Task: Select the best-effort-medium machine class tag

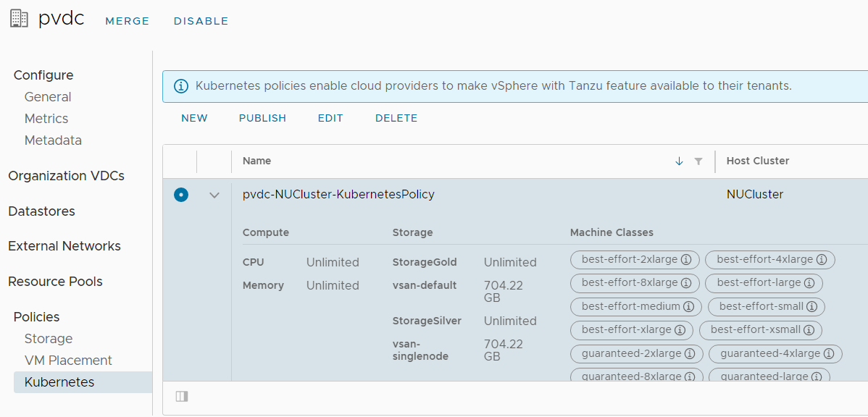Action: click(635, 306)
